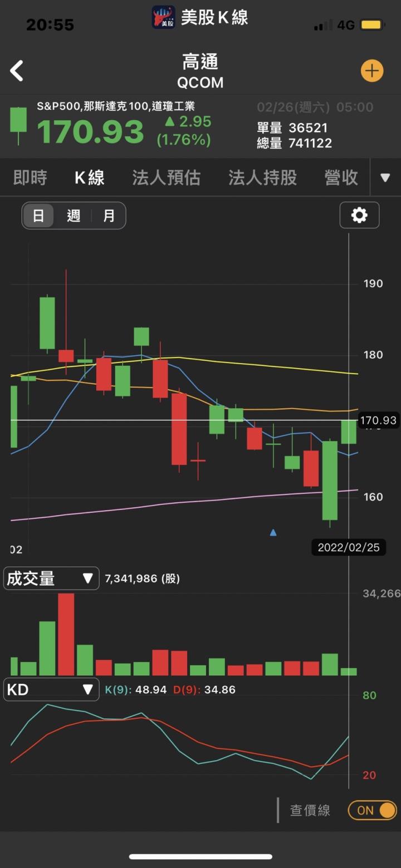Open the KD indicator dropdown
Image resolution: width=401 pixels, height=868 pixels.
pos(51,690)
